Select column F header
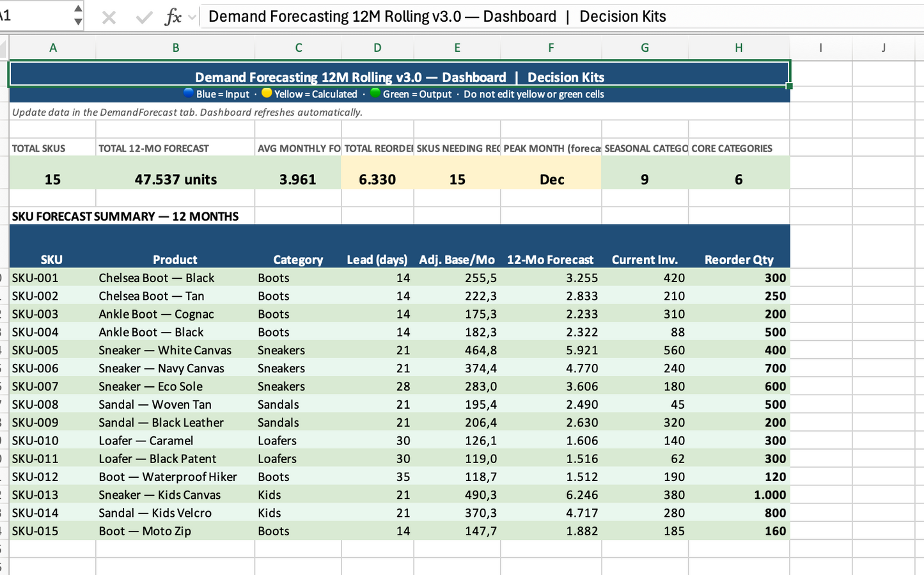924x575 pixels. pos(551,48)
